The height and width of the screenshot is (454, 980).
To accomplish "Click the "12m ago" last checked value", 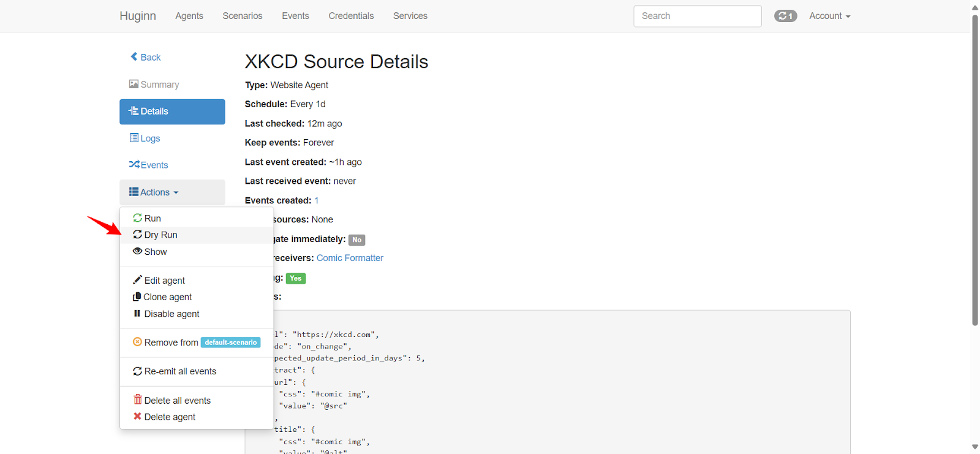I will coord(325,123).
